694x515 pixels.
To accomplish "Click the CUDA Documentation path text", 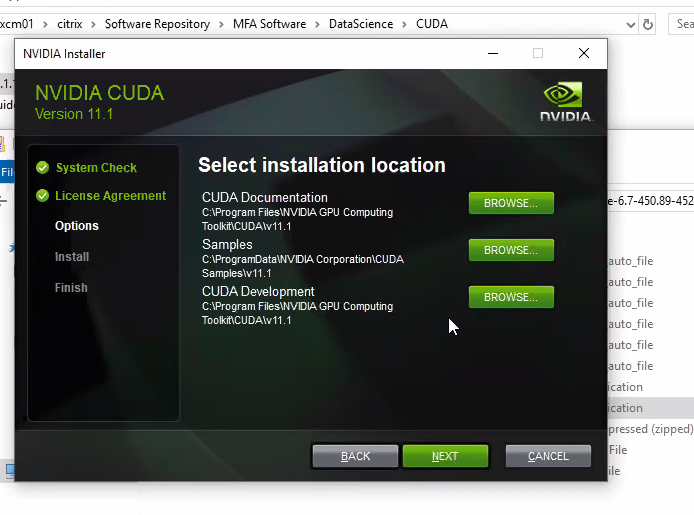I will click(x=297, y=219).
